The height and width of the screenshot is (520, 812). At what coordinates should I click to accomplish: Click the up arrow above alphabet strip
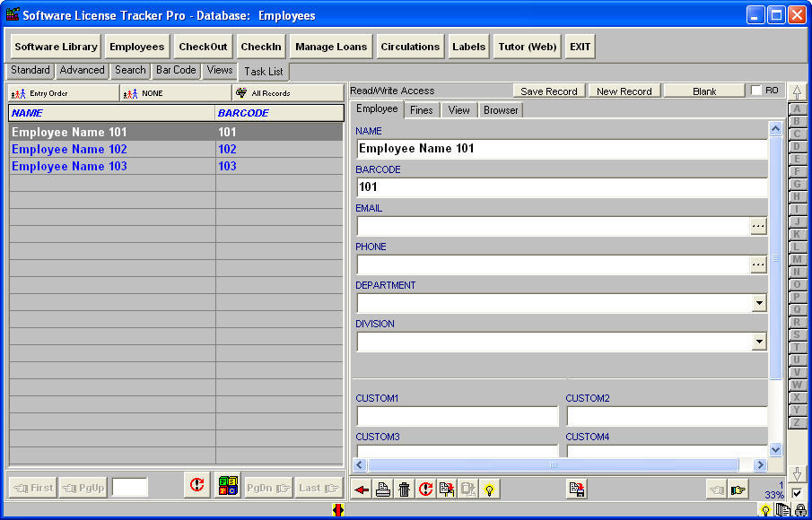point(797,92)
